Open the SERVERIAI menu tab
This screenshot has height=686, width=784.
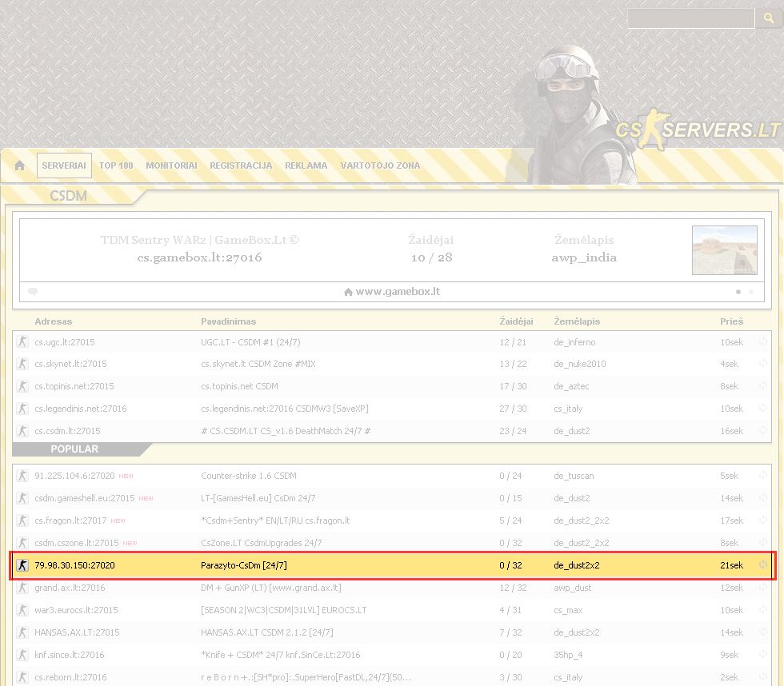click(x=64, y=166)
